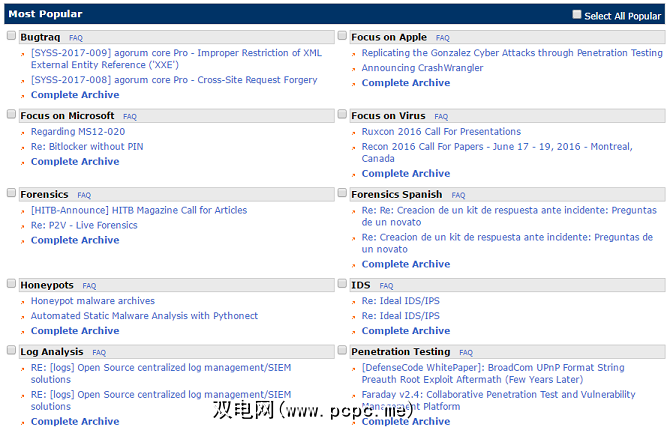Select the Focus on Virus checkbox
This screenshot has width=670, height=433.
pos(342,114)
